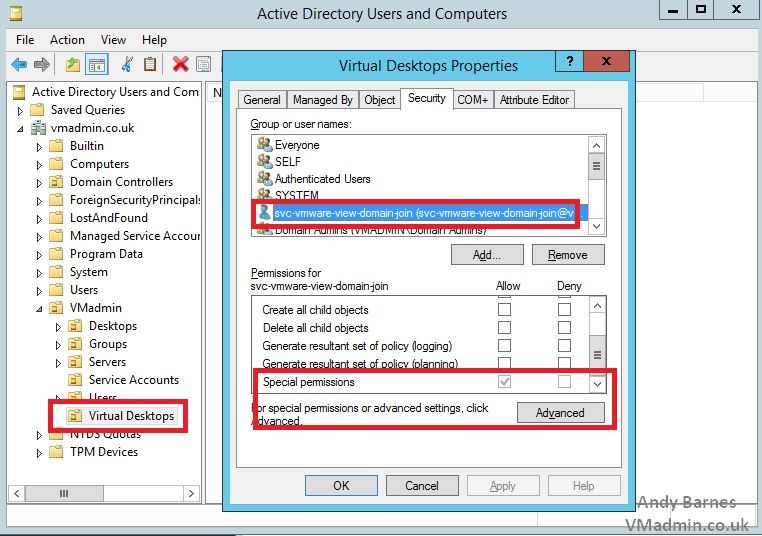Open the File menu
This screenshot has width=762, height=536.
pyautogui.click(x=25, y=40)
